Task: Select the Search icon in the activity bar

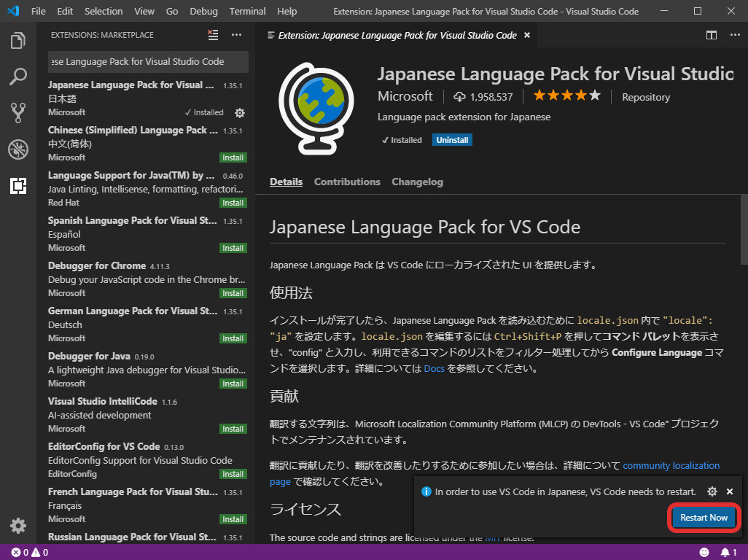Action: coord(17,77)
